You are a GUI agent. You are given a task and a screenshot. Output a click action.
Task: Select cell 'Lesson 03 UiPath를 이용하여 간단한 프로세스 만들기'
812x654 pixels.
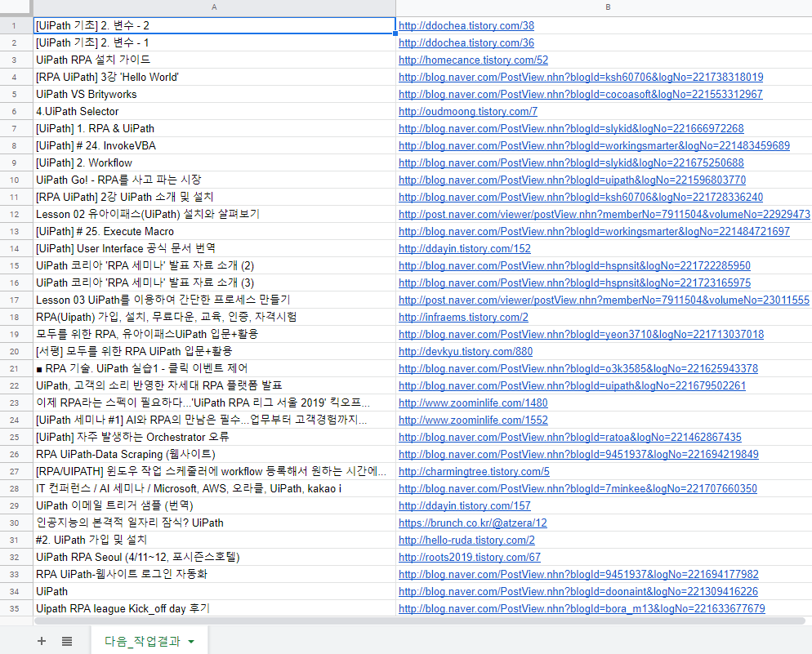click(214, 300)
